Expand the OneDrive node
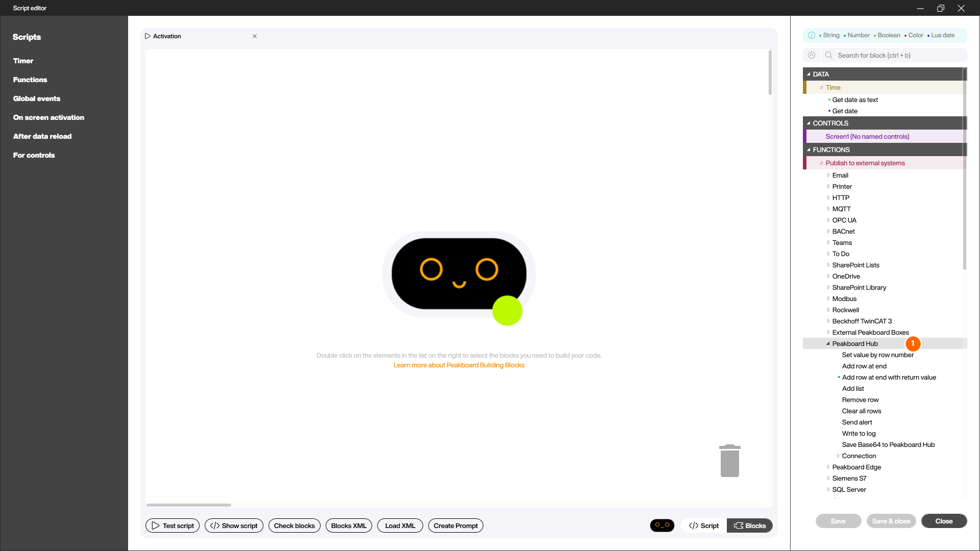Screen dimensions: 980x551 828,276
